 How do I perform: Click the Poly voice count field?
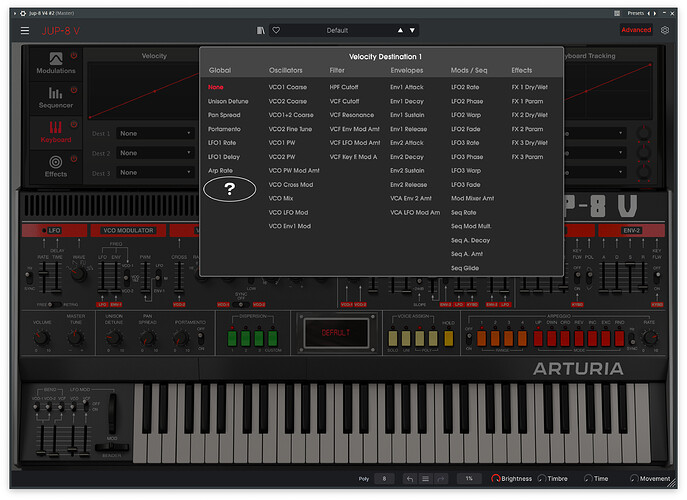[x=384, y=479]
